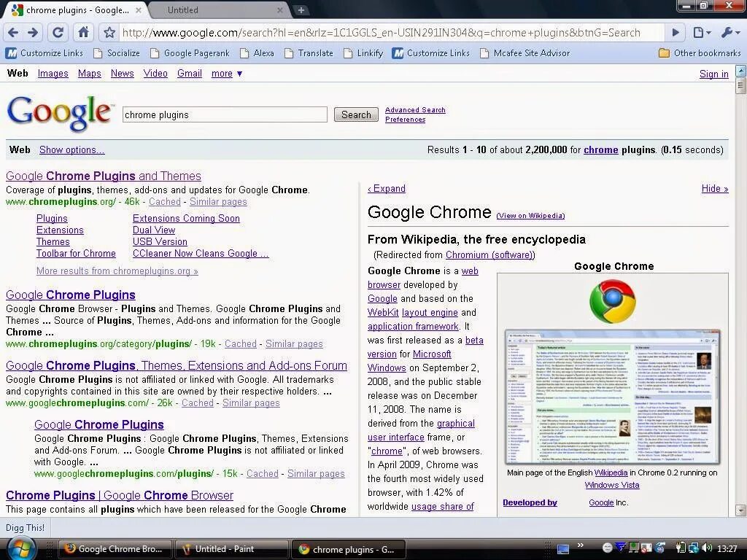
Task: Open the Toolbar for Chrome sitelink
Action: pyautogui.click(x=76, y=253)
